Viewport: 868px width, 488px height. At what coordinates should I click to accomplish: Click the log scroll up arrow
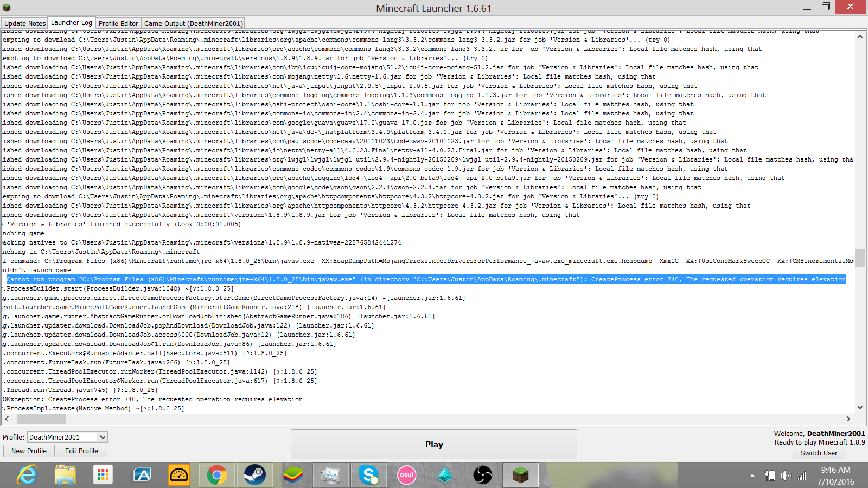click(860, 37)
